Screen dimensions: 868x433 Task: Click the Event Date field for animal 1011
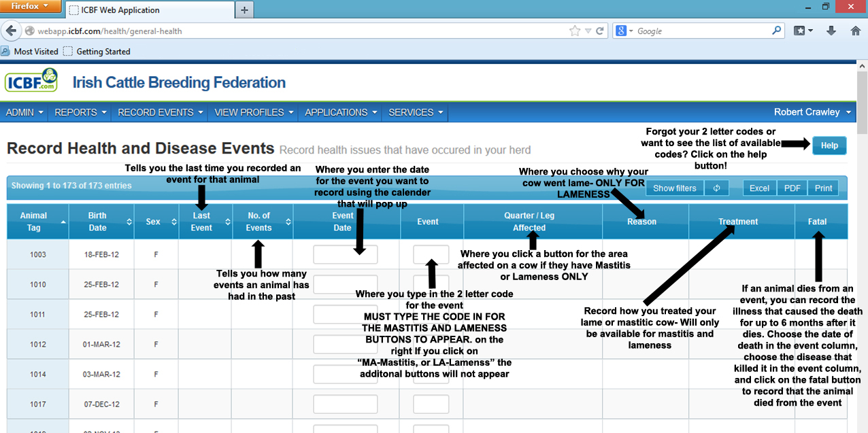tap(346, 314)
